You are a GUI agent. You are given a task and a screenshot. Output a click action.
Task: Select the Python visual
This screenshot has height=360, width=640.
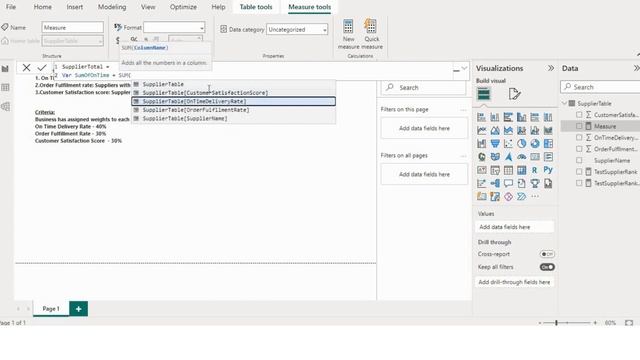548,170
